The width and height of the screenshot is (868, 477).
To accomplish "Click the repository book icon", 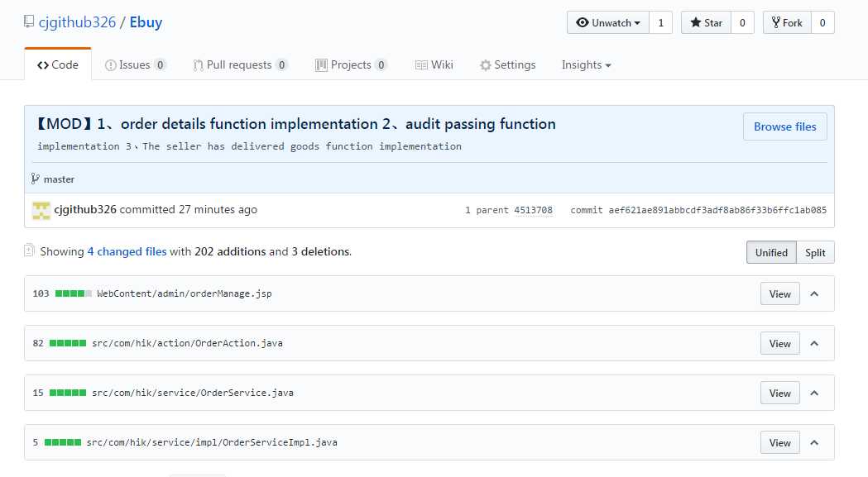I will (30, 22).
